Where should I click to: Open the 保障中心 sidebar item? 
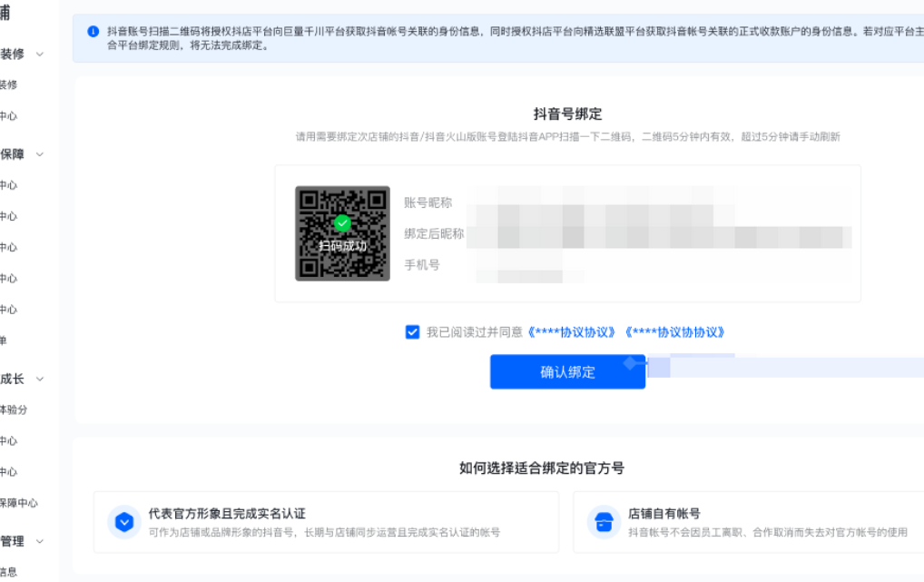18,503
